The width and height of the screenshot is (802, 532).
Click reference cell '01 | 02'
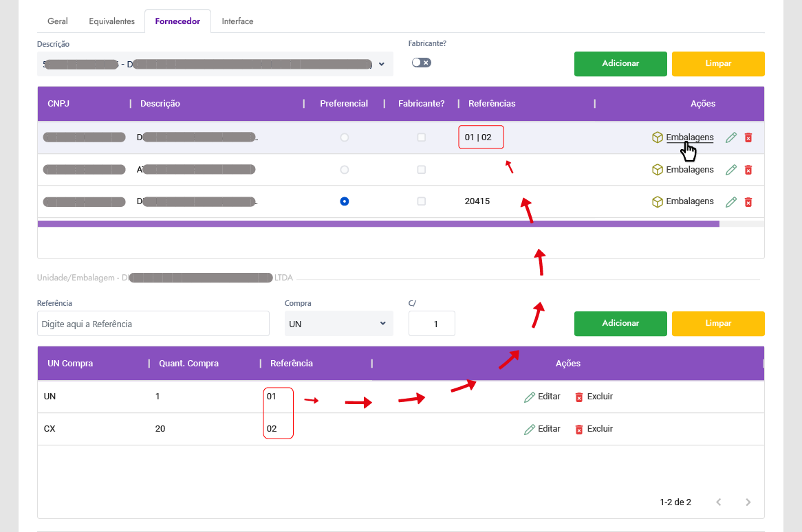pos(478,137)
